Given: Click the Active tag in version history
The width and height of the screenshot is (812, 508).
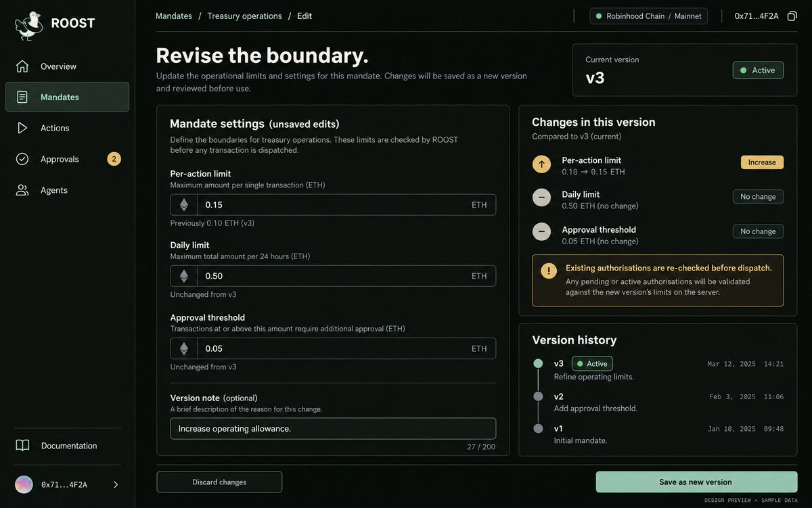Looking at the screenshot, I should pyautogui.click(x=592, y=363).
